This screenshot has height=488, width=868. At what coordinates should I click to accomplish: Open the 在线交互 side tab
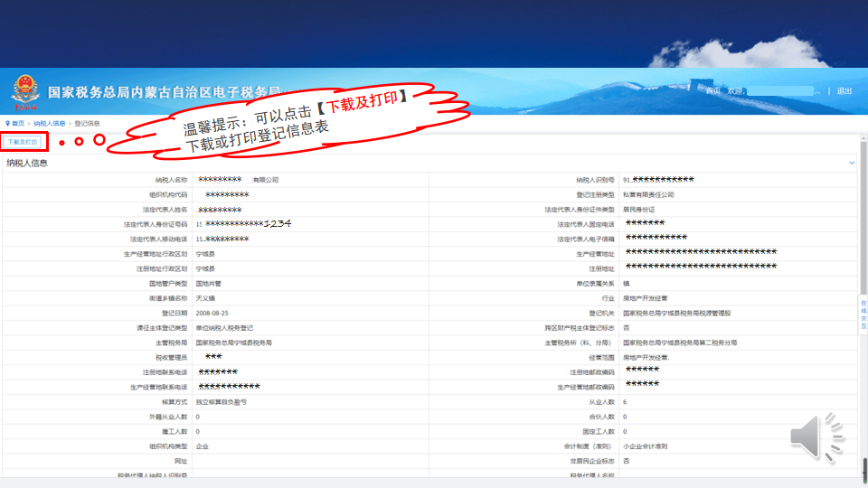click(863, 314)
